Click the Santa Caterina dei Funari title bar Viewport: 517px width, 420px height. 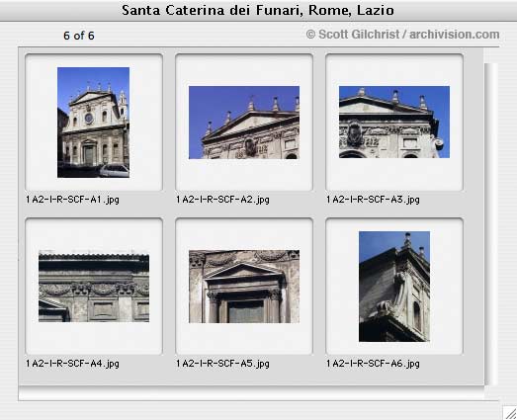(x=258, y=10)
